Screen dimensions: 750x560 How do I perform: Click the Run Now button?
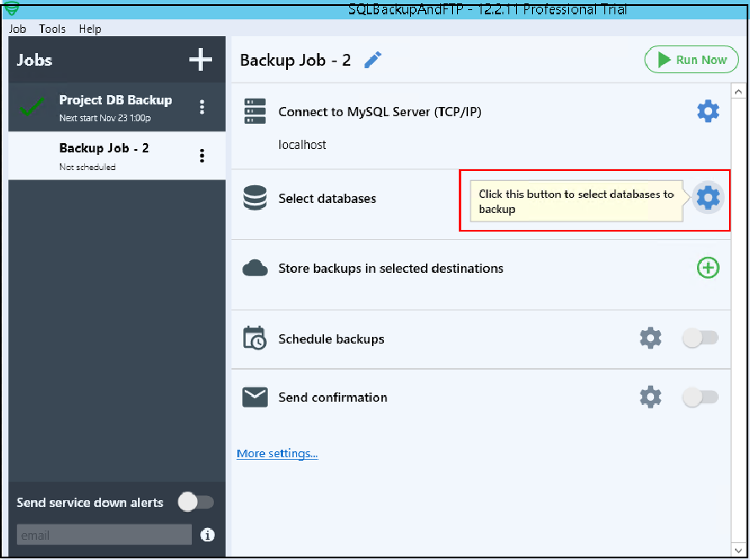pos(691,60)
